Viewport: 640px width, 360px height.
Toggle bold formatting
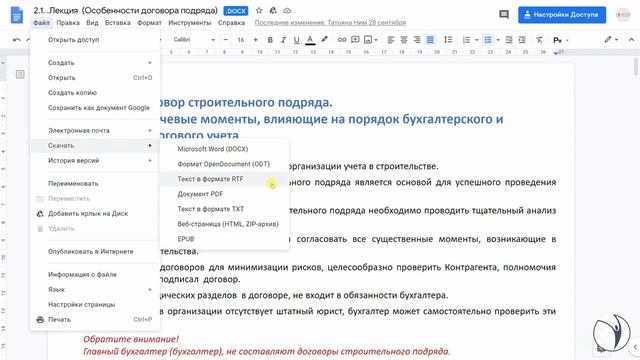270,40
